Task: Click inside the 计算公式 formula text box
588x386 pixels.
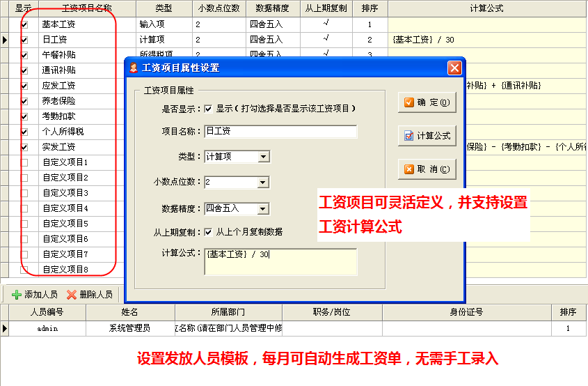Action: 280,262
